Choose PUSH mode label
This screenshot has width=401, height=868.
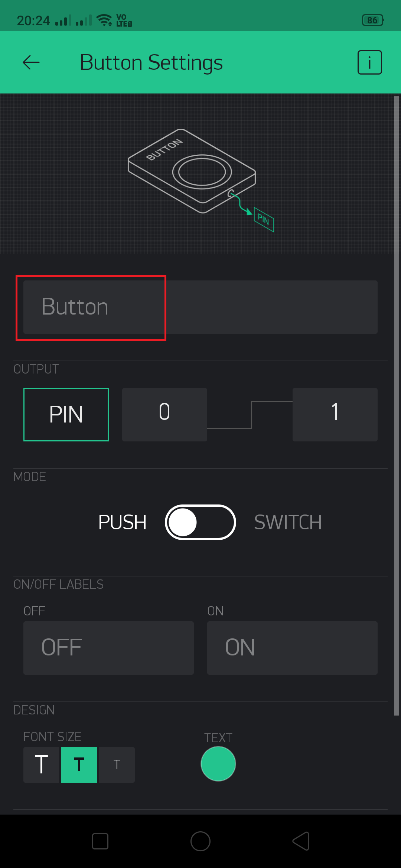122,522
